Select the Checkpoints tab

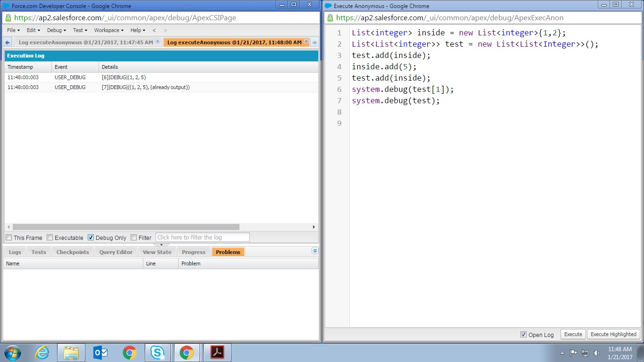point(73,252)
